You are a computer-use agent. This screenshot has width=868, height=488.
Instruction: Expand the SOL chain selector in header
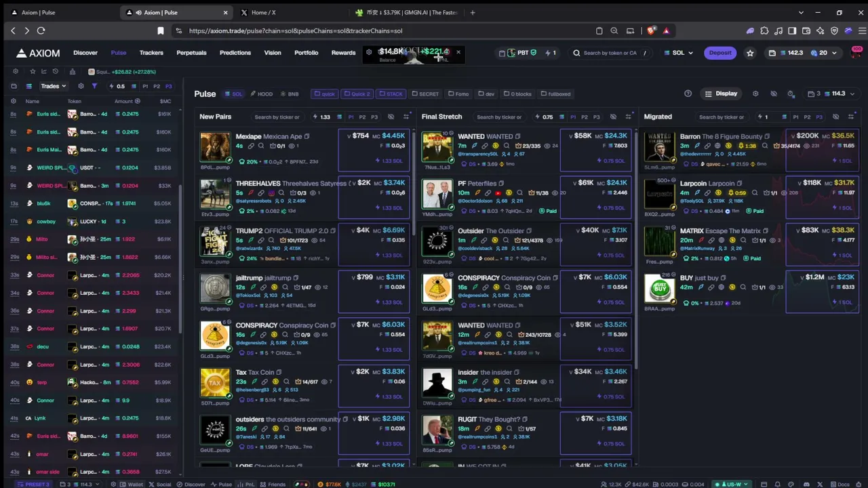[x=678, y=53]
